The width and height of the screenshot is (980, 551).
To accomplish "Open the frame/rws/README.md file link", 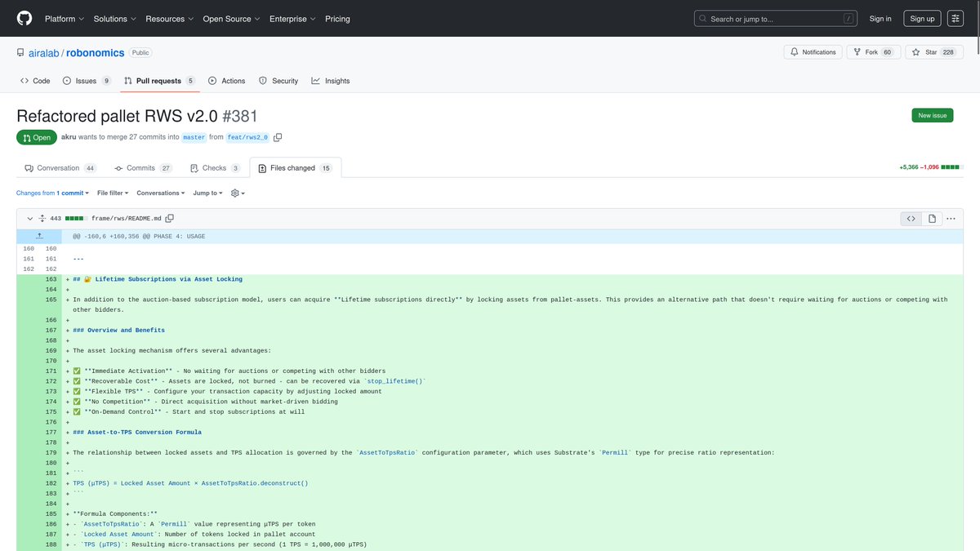I will [127, 219].
